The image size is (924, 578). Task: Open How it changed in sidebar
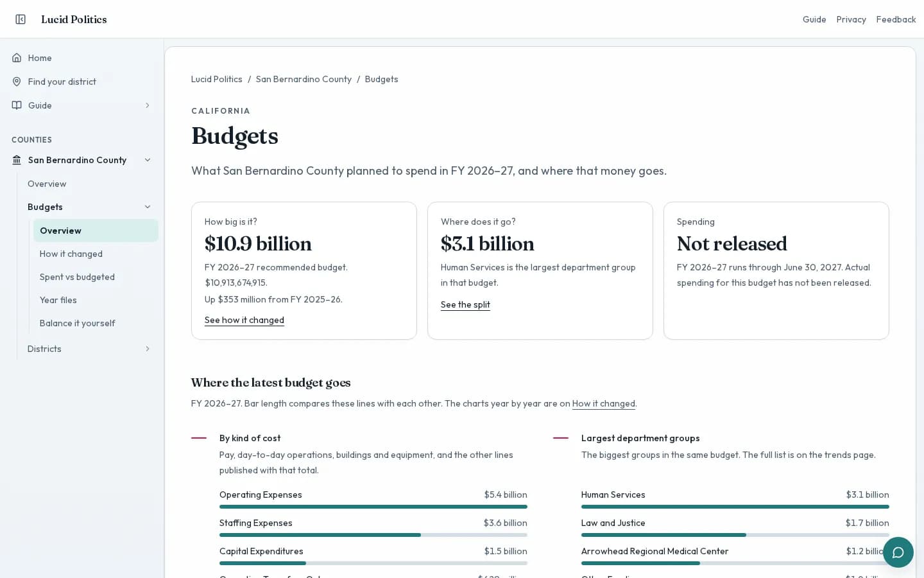[x=71, y=254]
